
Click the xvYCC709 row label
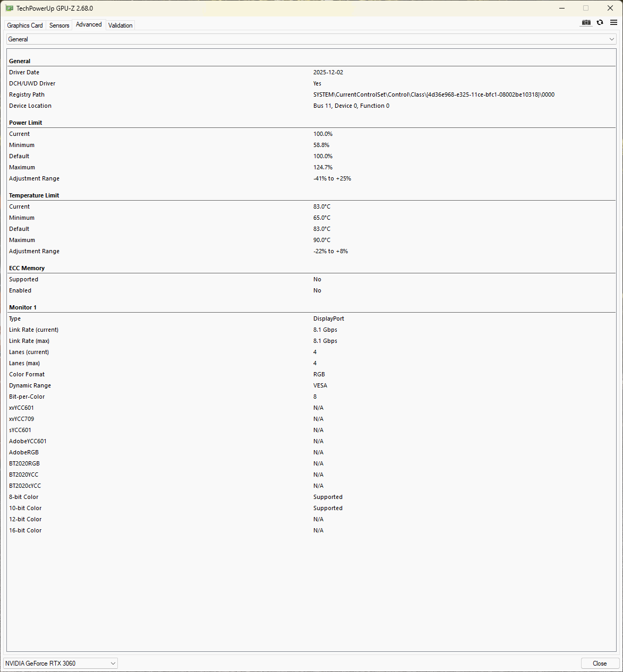tap(21, 419)
